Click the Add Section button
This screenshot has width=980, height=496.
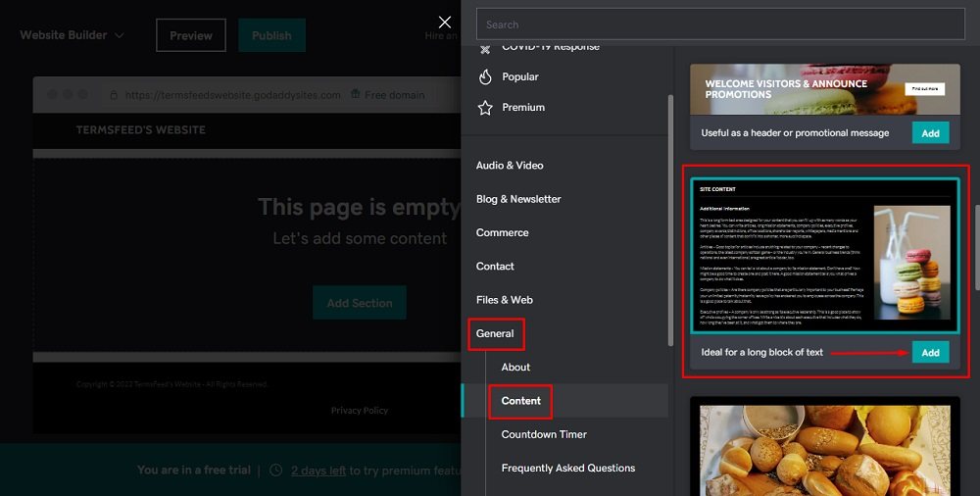(x=360, y=303)
